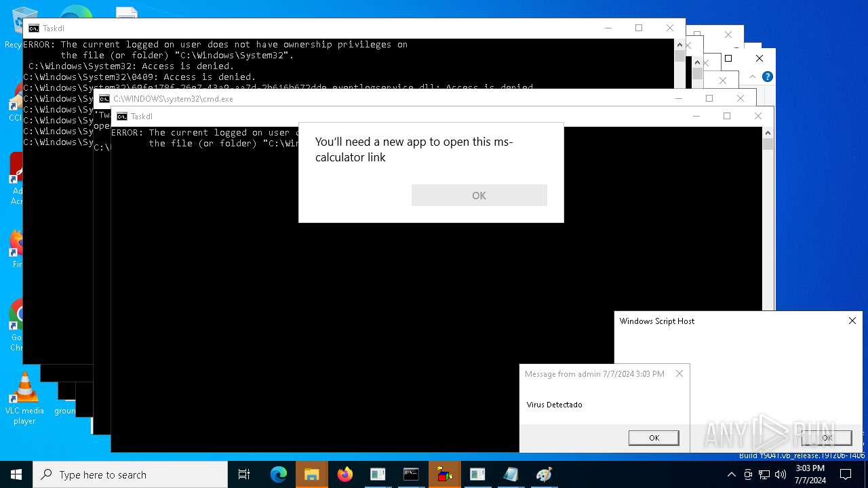Open the volume control tray icon
868x488 pixels.
click(781, 474)
